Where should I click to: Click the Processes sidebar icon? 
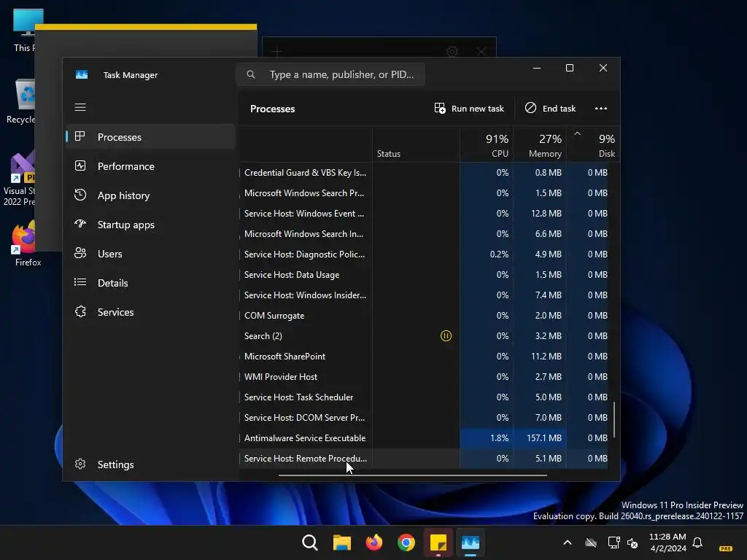80,136
